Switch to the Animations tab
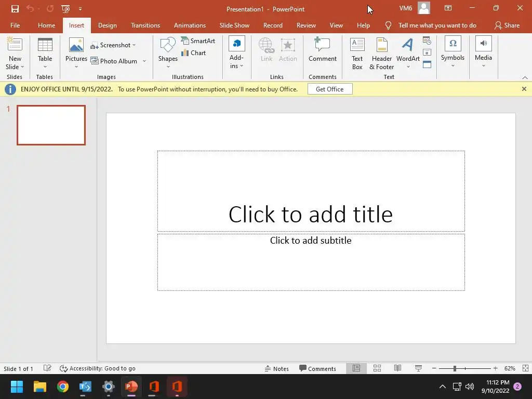 (190, 25)
